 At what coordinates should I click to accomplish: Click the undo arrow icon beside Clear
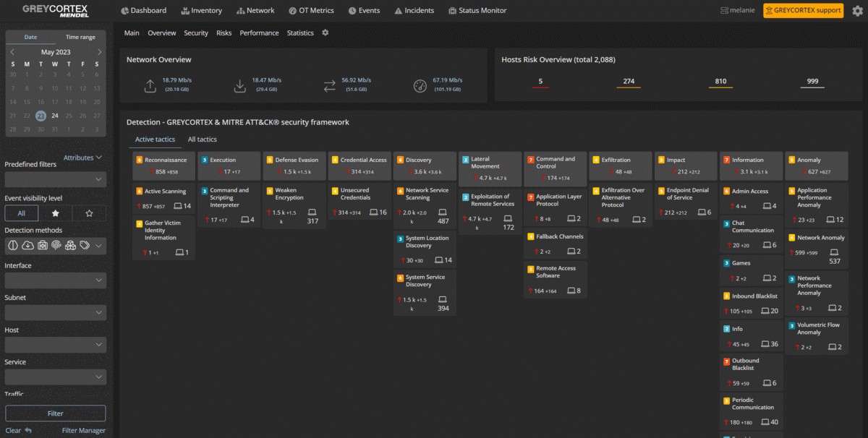(x=28, y=431)
